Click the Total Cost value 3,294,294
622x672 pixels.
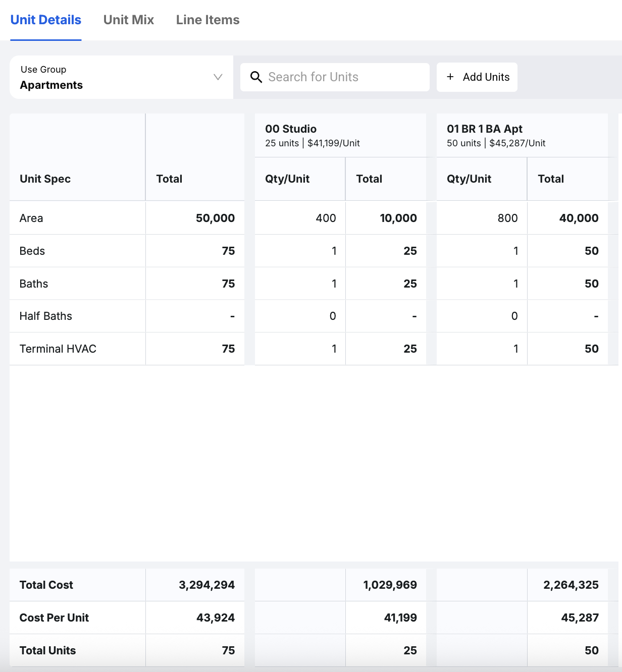pos(206,585)
